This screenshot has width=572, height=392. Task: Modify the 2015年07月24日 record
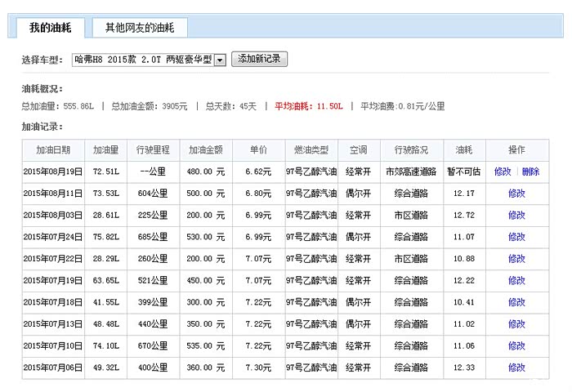tap(516, 237)
